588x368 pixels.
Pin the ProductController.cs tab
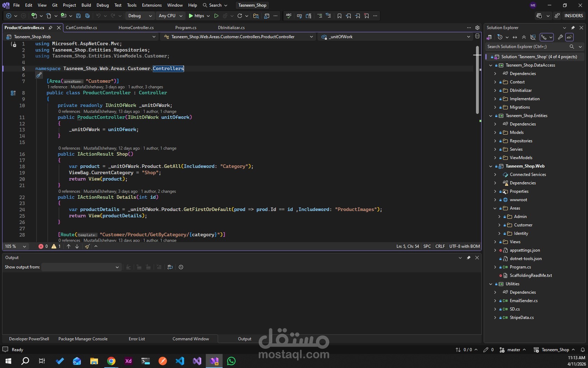click(50, 28)
